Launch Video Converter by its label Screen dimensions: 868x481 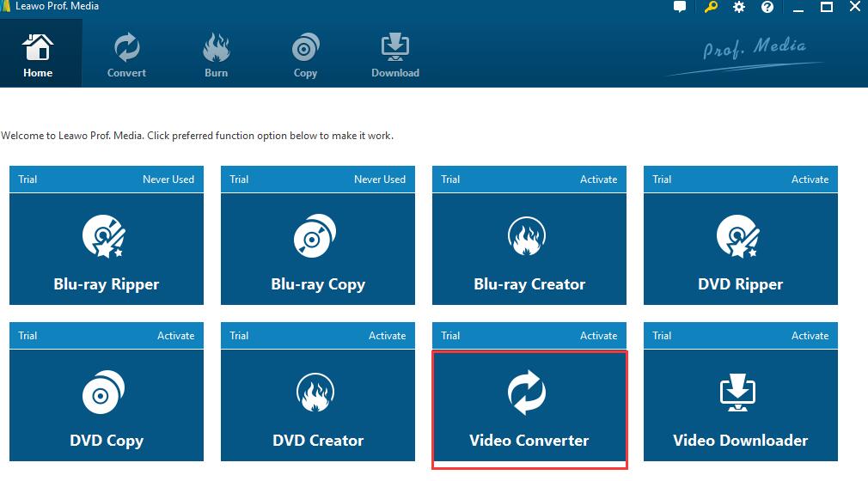(529, 441)
